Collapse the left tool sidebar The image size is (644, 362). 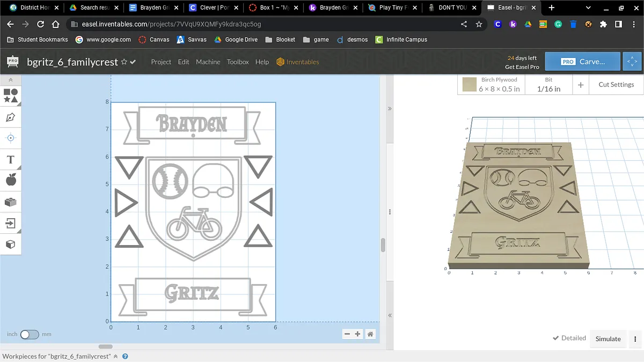coord(11,80)
